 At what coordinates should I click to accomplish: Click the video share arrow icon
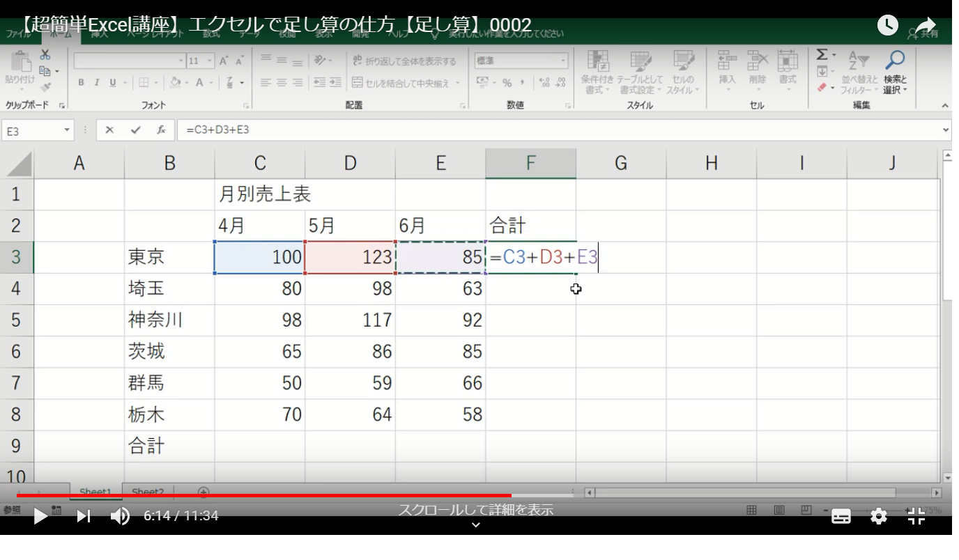(925, 26)
